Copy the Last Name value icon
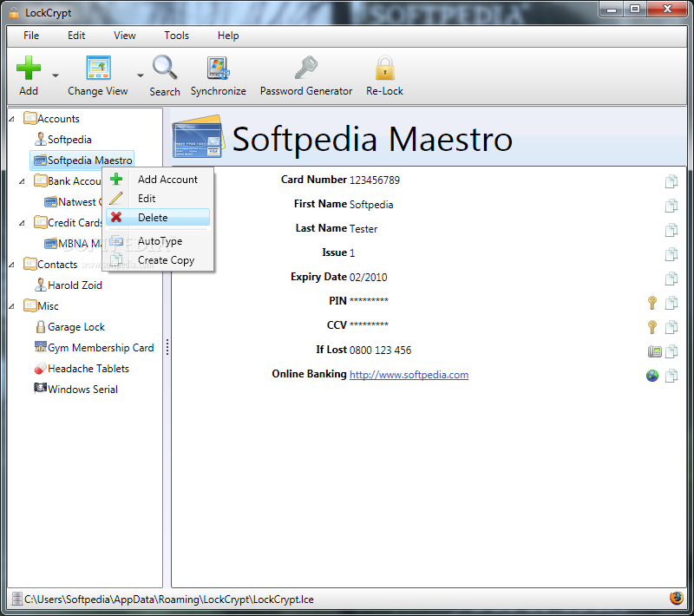The height and width of the screenshot is (616, 694). [x=671, y=230]
